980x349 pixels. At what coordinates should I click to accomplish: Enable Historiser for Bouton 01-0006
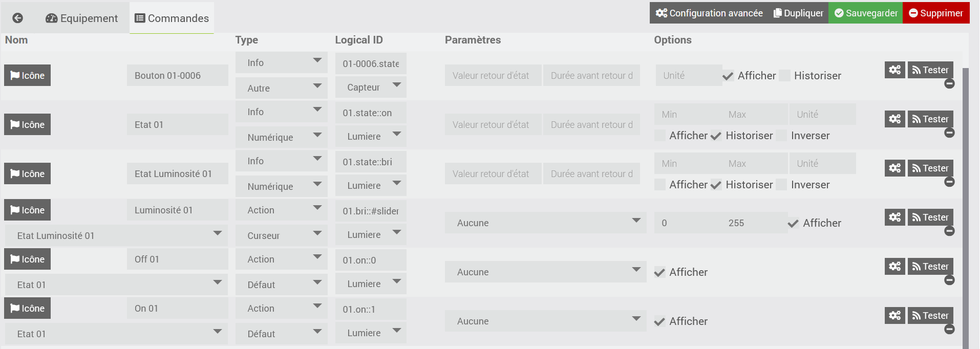tap(784, 76)
